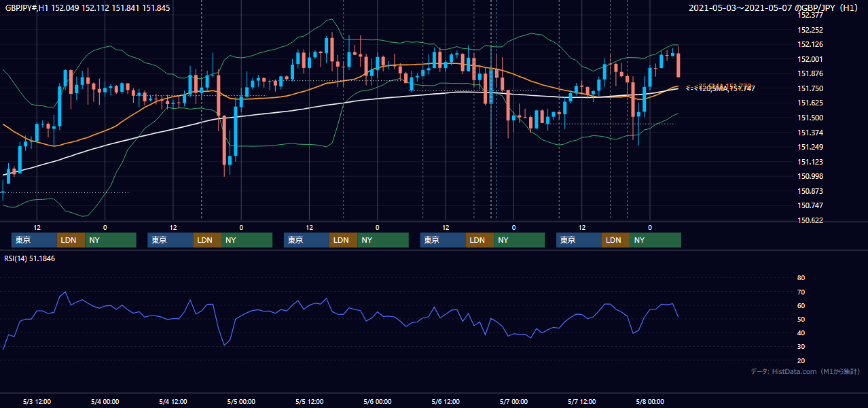Click the 東京 block in the middle session strip
Screen dimensions: 868x408
pos(306,240)
